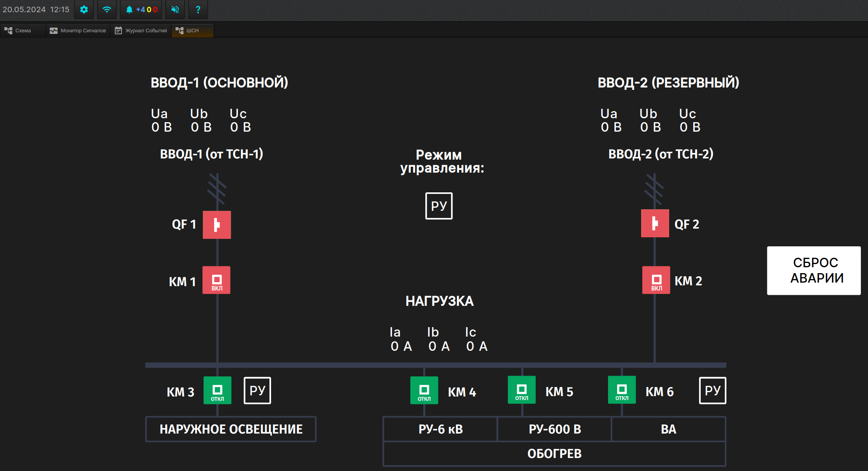Select the РУ-6 кВ load box
Screen dimensions: 868x471
pos(440,429)
